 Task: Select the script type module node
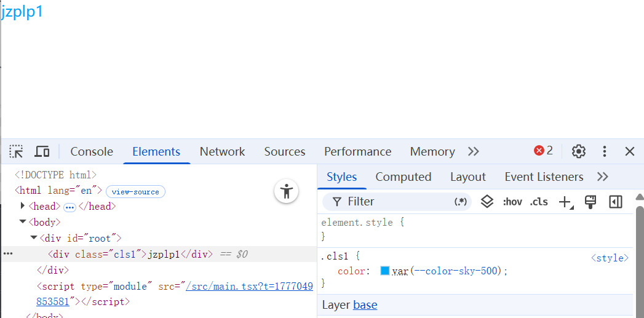point(175,294)
